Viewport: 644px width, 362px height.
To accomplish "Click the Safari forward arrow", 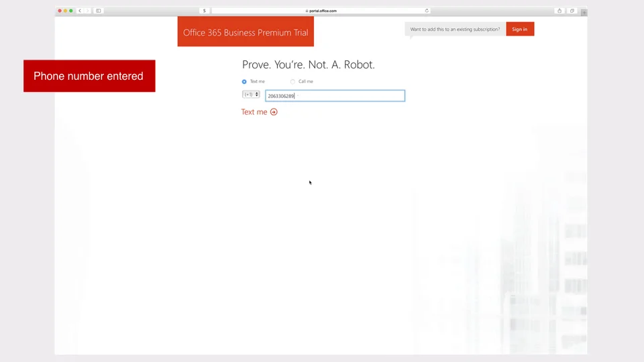I will click(87, 11).
